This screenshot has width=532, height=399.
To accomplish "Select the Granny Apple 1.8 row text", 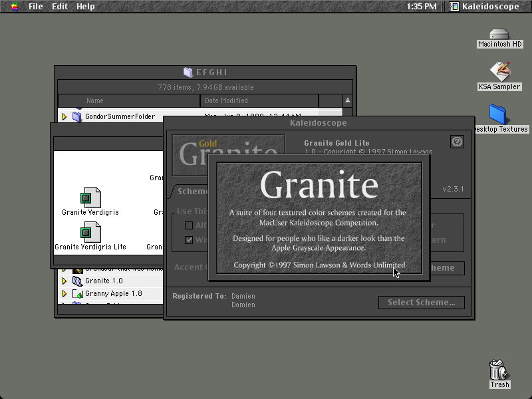I will pos(113,293).
